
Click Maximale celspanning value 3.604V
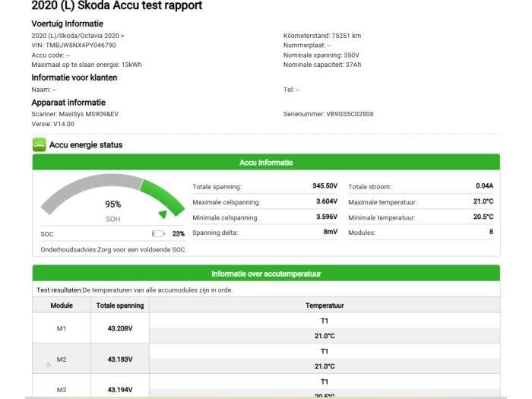(x=327, y=201)
